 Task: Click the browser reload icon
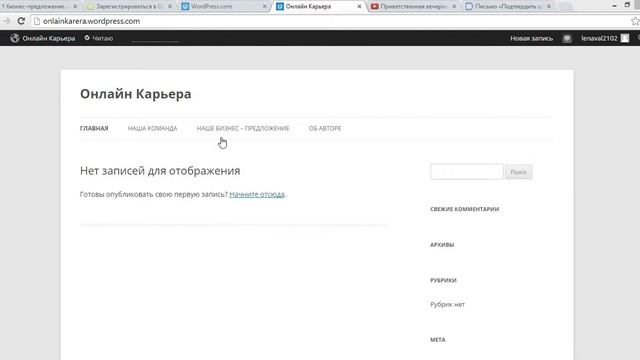(21, 21)
